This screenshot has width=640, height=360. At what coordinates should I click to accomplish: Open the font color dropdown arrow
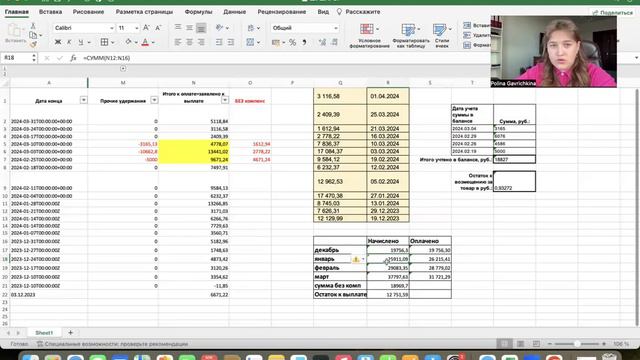[x=153, y=42]
